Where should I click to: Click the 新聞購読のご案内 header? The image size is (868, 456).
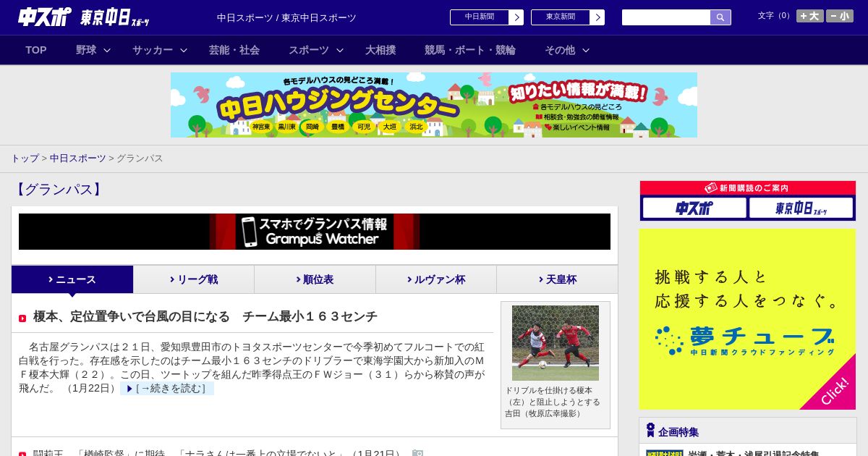[747, 187]
